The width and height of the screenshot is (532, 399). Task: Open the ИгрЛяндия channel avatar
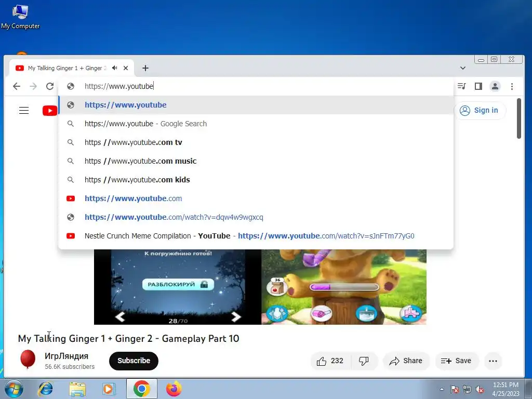(28, 360)
